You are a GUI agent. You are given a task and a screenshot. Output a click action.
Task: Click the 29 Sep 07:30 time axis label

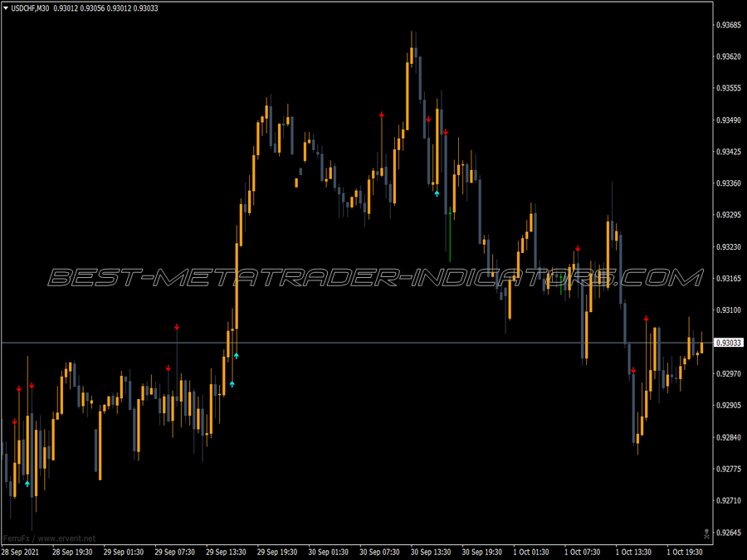[175, 552]
